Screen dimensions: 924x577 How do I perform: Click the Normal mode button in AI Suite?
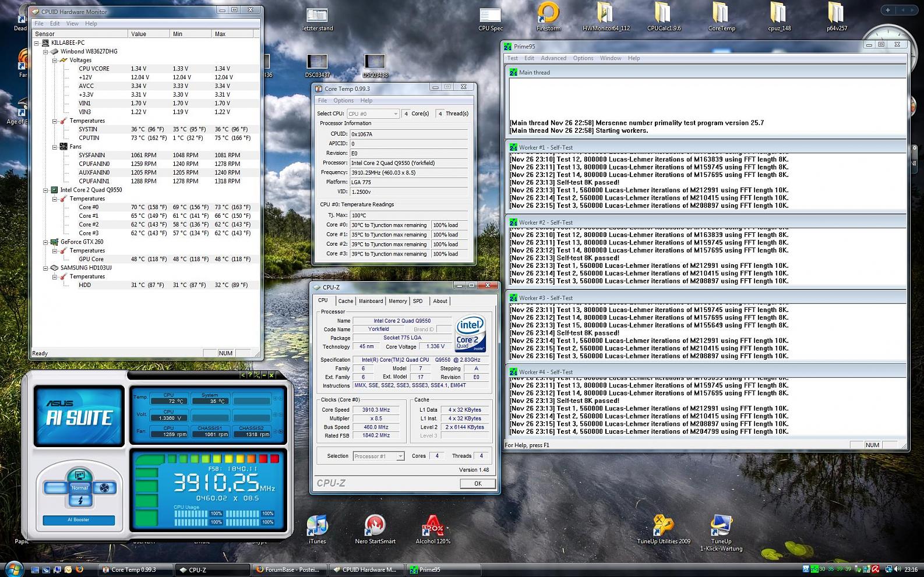pyautogui.click(x=80, y=488)
